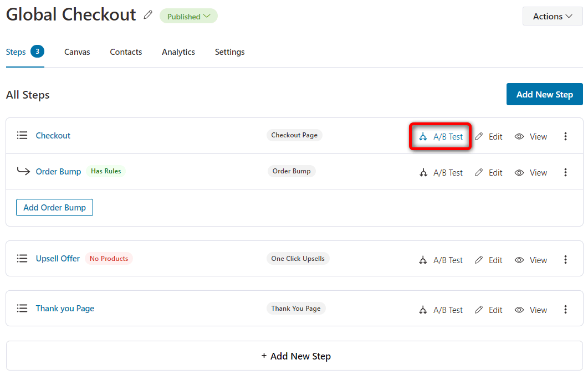The height and width of the screenshot is (375, 588).
Task: Open the Thank you Page step link
Action: click(x=65, y=309)
